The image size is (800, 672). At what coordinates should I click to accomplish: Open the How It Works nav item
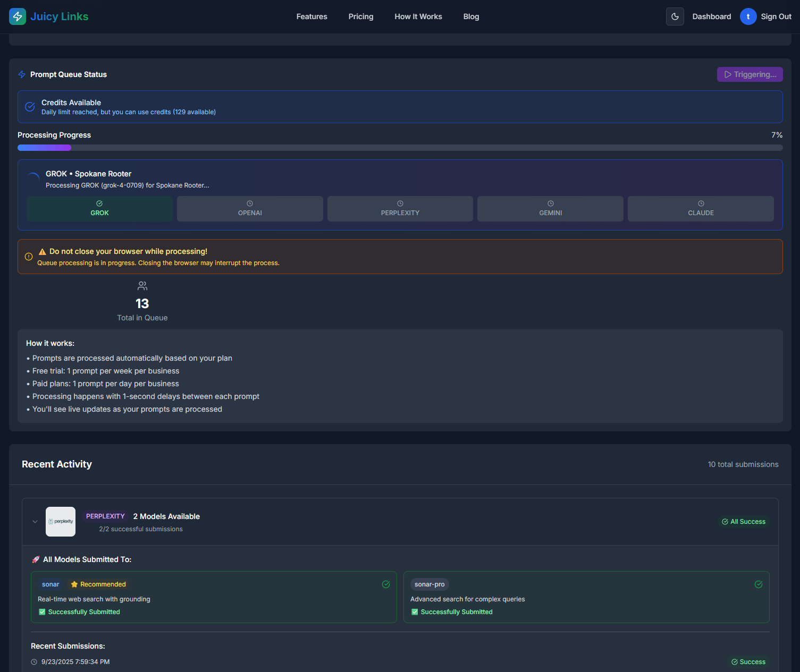pyautogui.click(x=418, y=16)
